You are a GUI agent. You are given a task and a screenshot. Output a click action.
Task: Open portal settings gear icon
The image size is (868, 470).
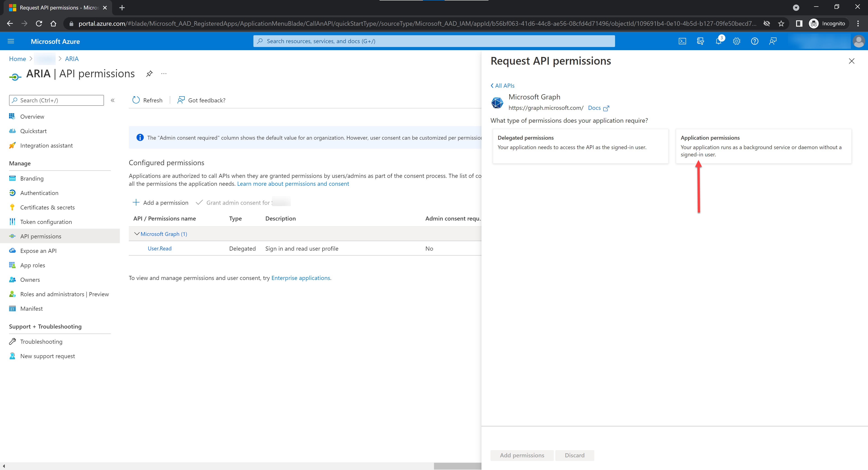pyautogui.click(x=737, y=41)
